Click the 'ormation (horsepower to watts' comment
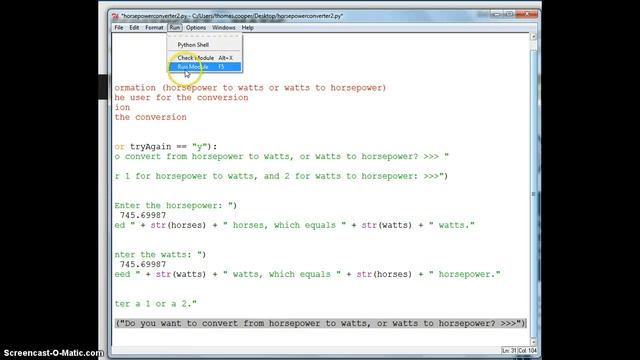 pos(250,88)
